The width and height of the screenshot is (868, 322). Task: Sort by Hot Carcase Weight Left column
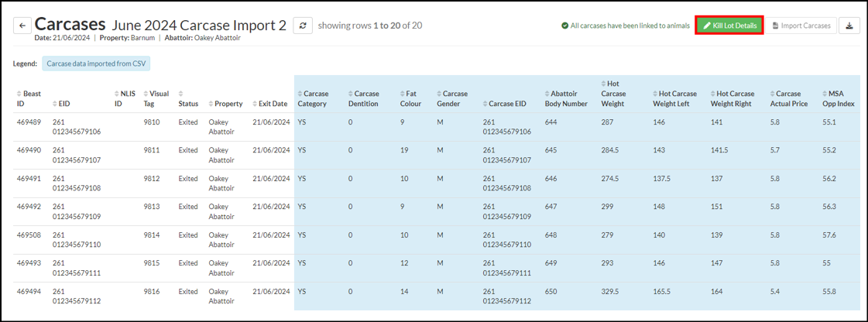pos(674,98)
